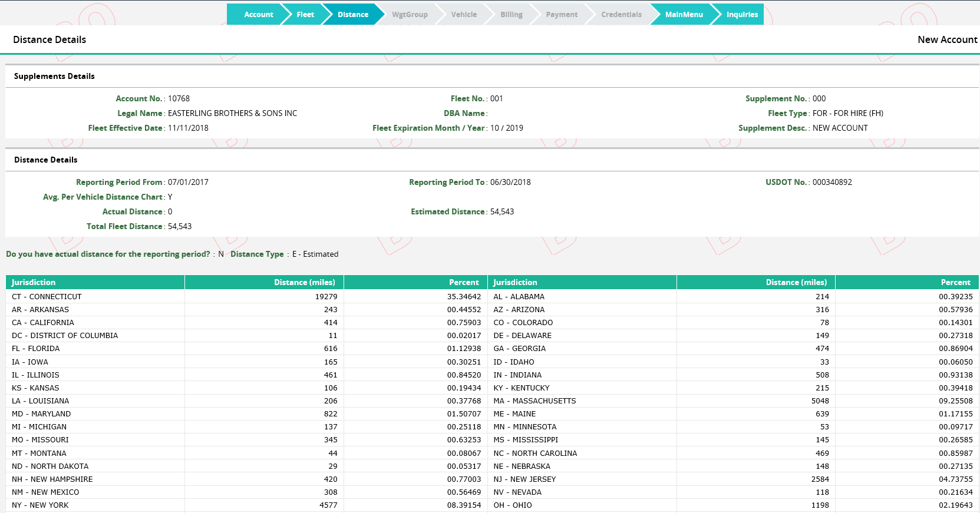Screen dimensions: 980x513
Task: Open the Fleet step tab
Action: (x=305, y=15)
